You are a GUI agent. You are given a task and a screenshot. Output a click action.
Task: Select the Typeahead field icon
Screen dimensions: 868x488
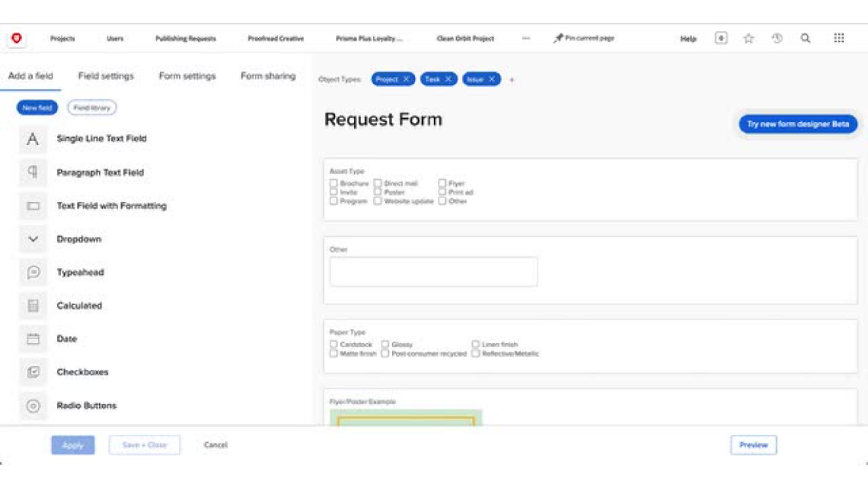coord(33,272)
